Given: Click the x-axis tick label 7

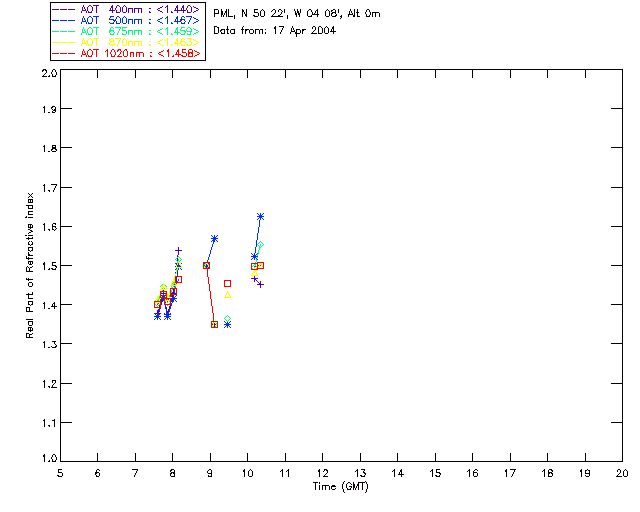Looking at the screenshot, I should point(135,473).
